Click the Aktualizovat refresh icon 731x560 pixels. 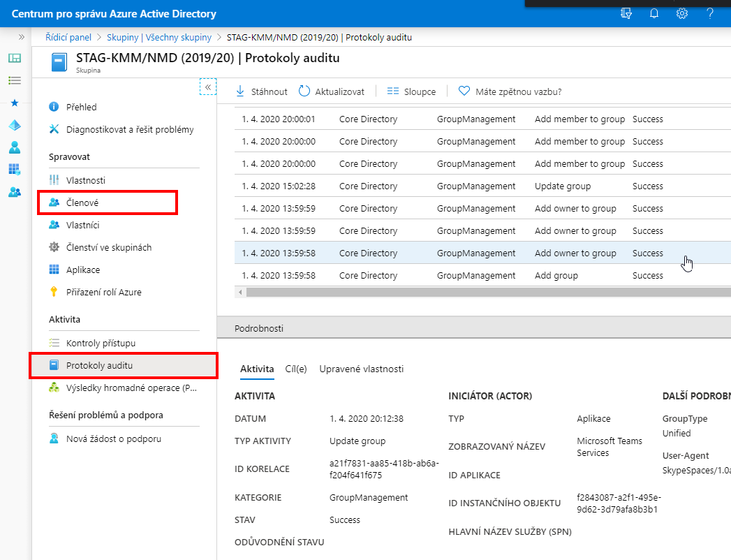304,91
